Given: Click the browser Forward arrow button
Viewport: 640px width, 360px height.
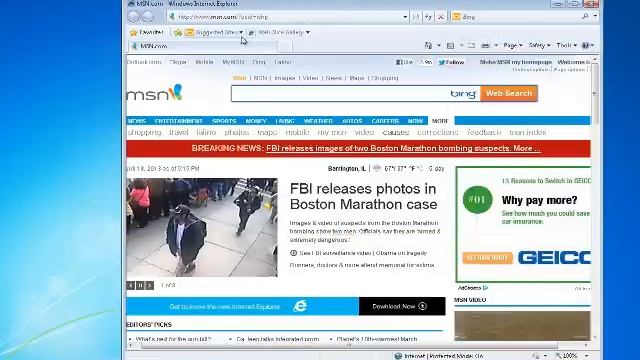Looking at the screenshot, I should click(147, 16).
